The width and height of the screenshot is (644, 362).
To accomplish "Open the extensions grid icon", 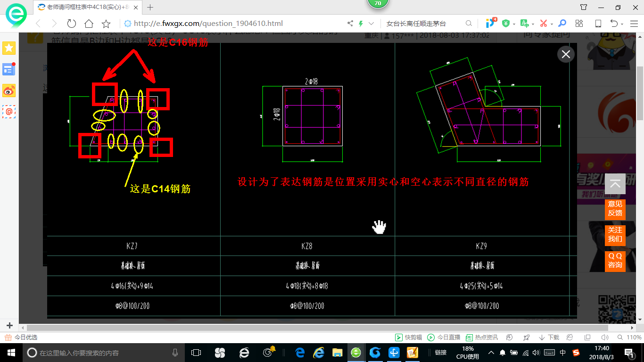I will [x=579, y=24].
